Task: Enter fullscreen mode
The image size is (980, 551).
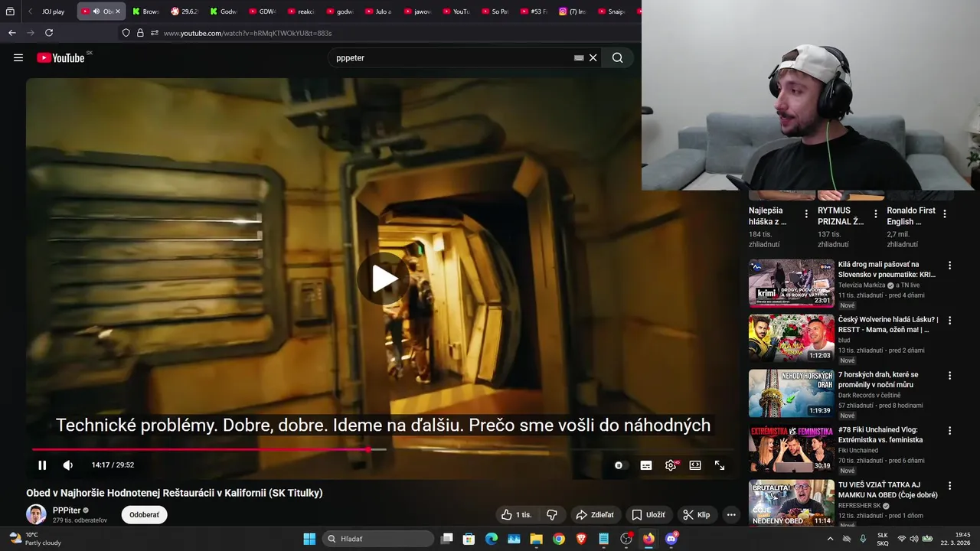Action: point(720,465)
